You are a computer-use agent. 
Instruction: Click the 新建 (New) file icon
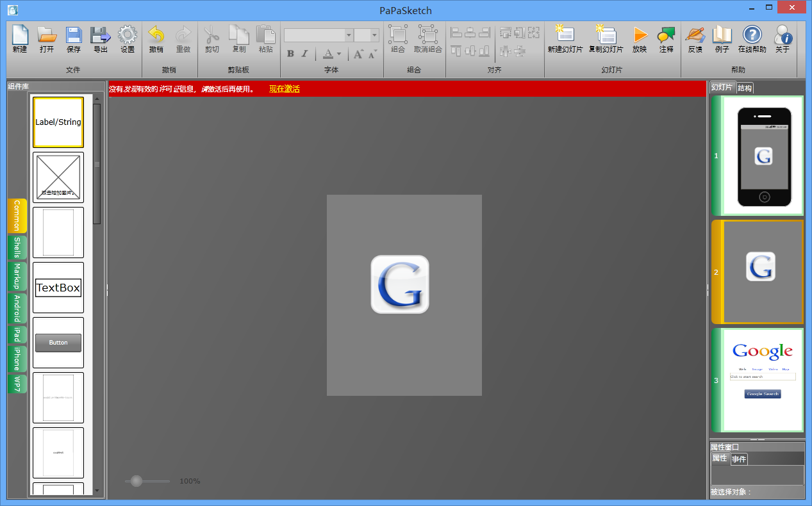coord(20,39)
